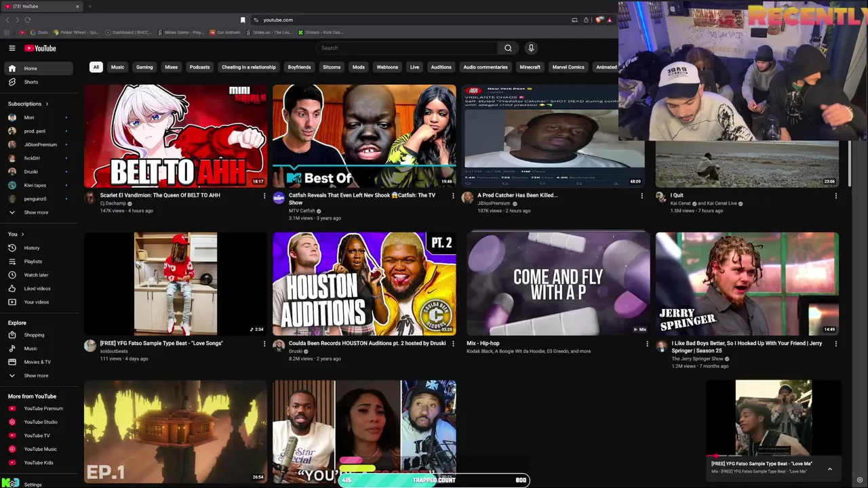Open The Jerry Springer Show channel link
This screenshot has height=488, width=868.
tap(697, 359)
